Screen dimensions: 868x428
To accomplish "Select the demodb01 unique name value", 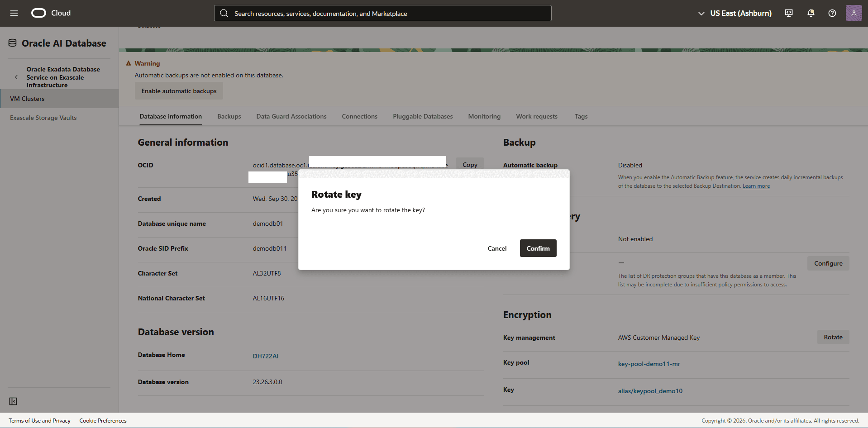I will coord(268,224).
